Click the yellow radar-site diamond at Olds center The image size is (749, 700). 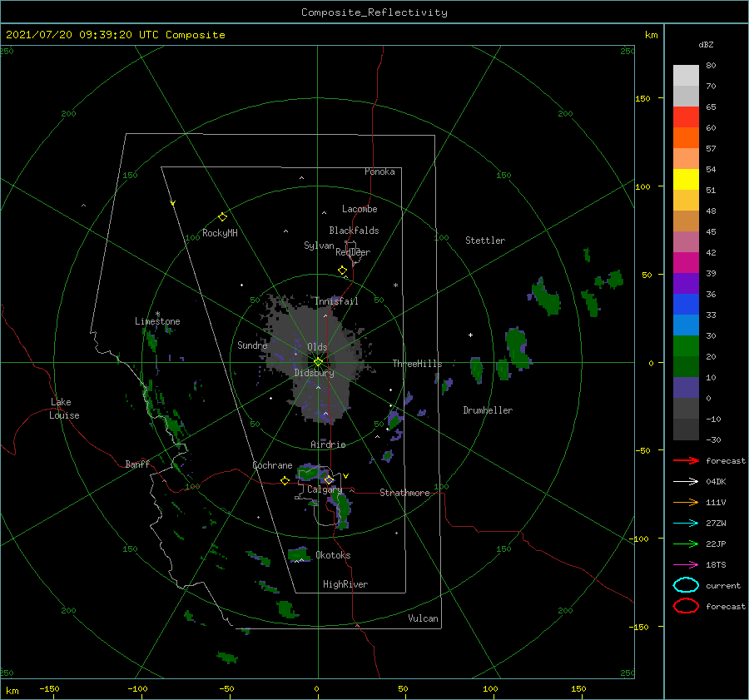pos(318,362)
